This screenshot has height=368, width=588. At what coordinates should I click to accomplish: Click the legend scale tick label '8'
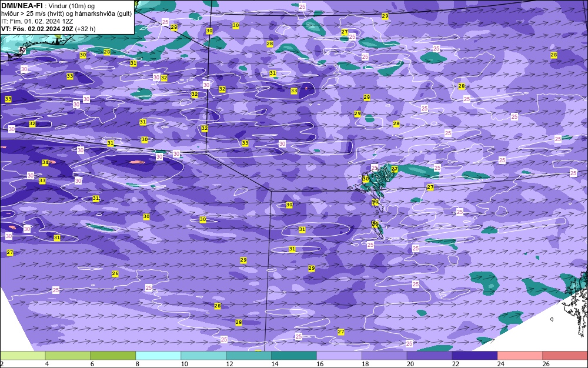point(137,364)
